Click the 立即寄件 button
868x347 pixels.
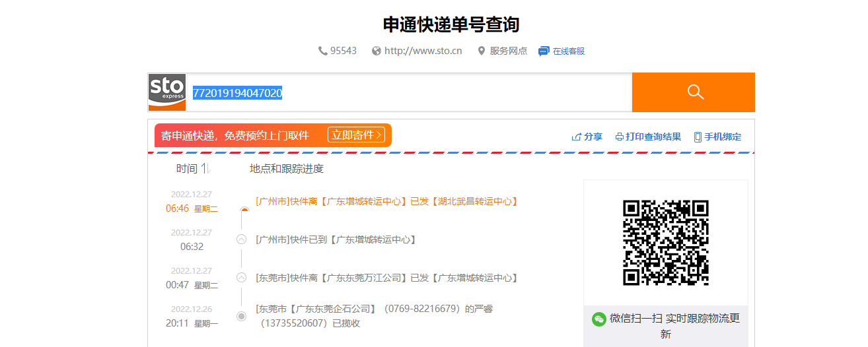356,135
